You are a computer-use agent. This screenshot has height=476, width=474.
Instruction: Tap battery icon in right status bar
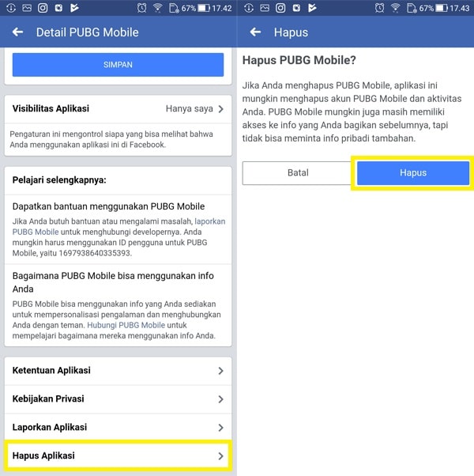coord(442,8)
